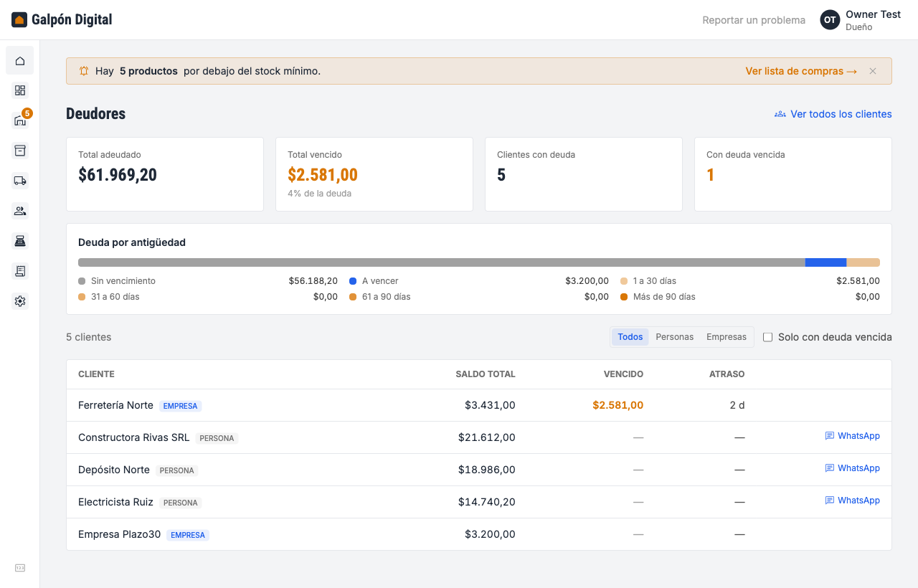This screenshot has width=918, height=588.
Task: Open the archive box icon in the sidebar
Action: tap(20, 151)
